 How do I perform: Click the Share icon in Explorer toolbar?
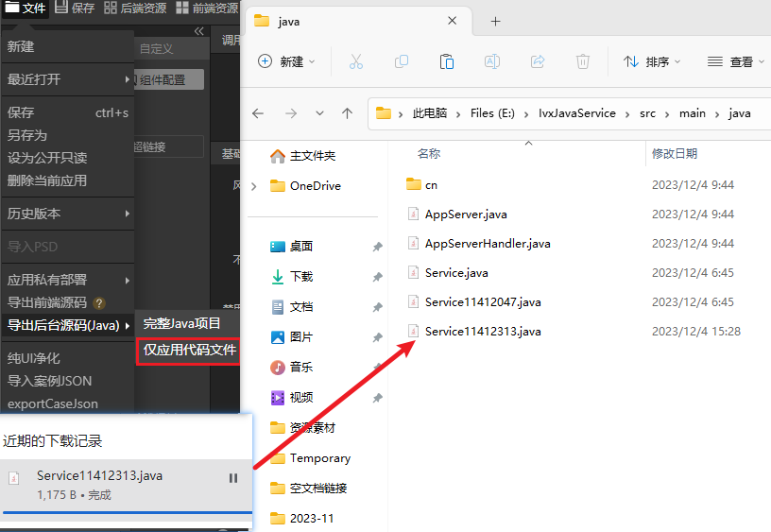click(538, 61)
